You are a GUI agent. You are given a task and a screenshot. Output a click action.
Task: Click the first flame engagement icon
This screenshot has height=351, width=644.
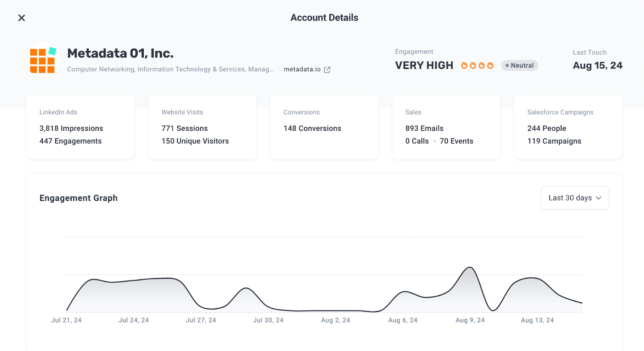click(x=464, y=65)
